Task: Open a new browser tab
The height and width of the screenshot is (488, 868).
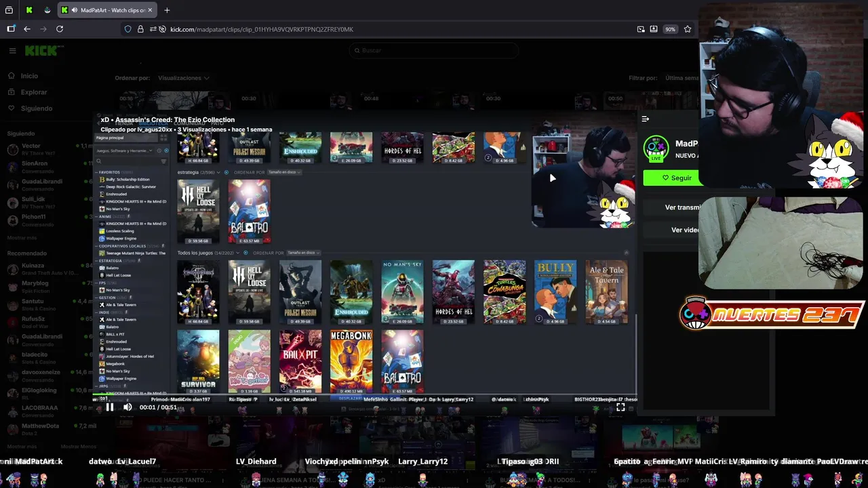Action: tap(167, 10)
